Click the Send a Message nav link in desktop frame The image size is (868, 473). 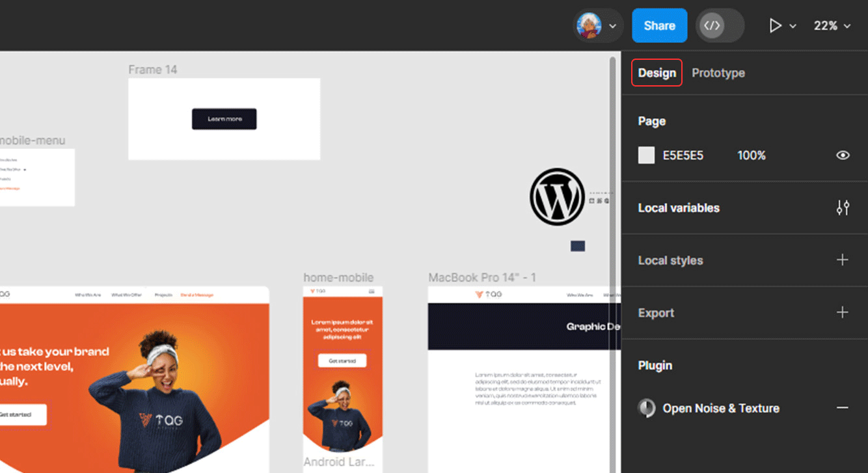pyautogui.click(x=197, y=295)
